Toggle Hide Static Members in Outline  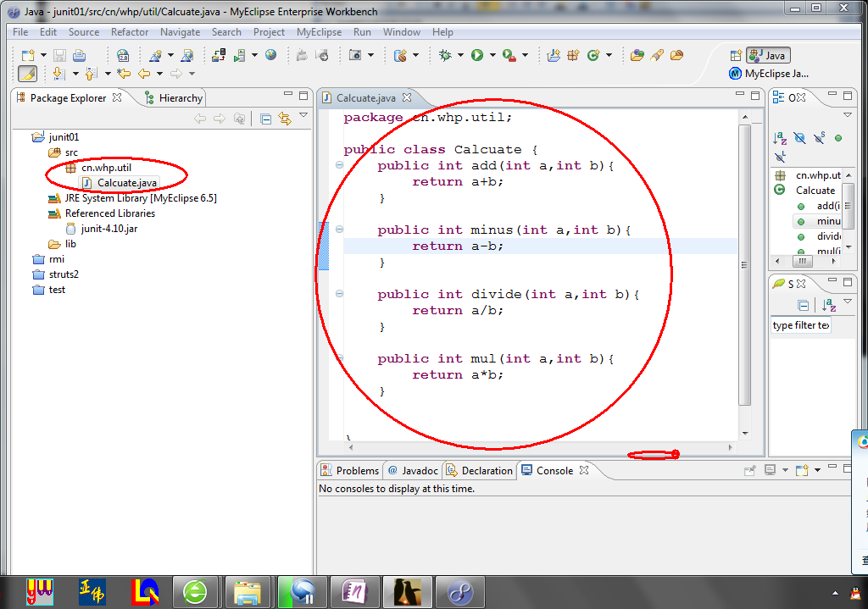coord(820,138)
